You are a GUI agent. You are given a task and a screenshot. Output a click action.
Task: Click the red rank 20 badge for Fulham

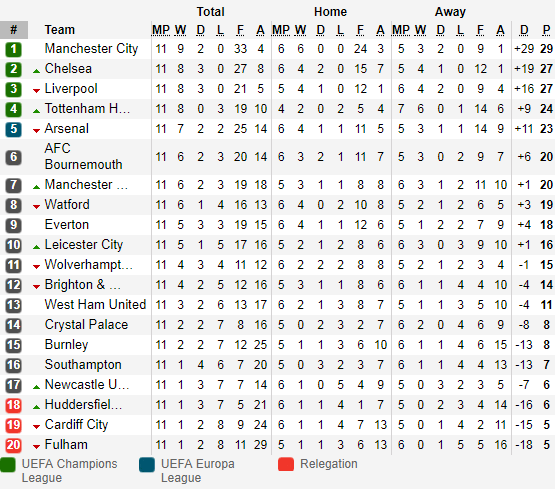pyautogui.click(x=13, y=445)
